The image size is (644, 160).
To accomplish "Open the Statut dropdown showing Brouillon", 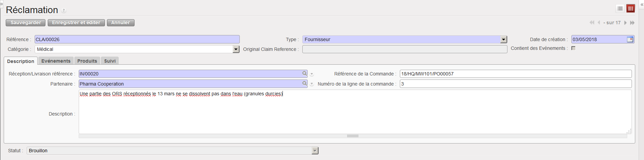I will 315,151.
